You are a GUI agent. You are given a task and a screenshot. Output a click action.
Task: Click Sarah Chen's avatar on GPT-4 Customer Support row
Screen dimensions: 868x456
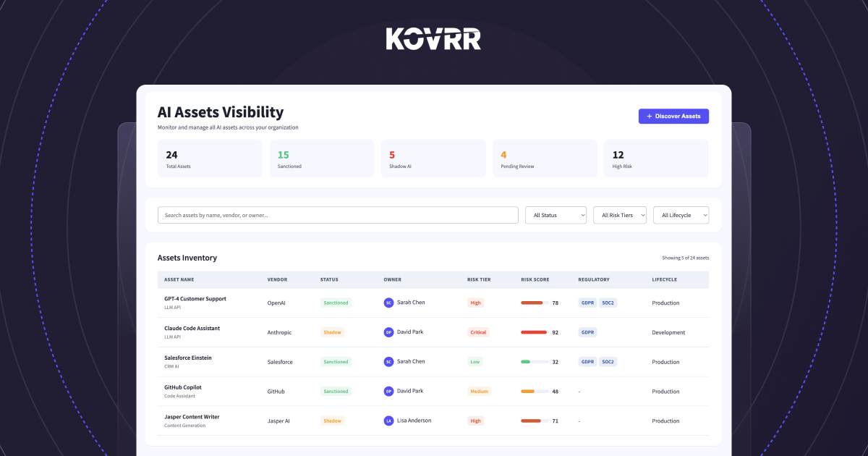click(x=388, y=303)
